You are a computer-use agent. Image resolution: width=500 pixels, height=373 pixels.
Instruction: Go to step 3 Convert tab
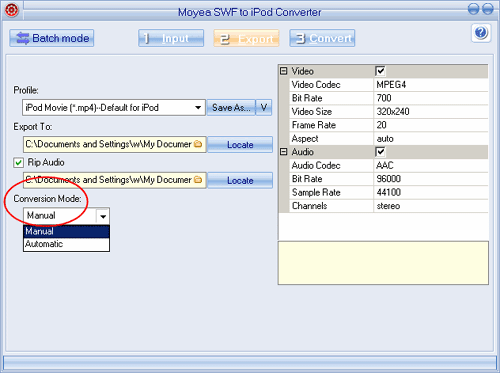[322, 38]
